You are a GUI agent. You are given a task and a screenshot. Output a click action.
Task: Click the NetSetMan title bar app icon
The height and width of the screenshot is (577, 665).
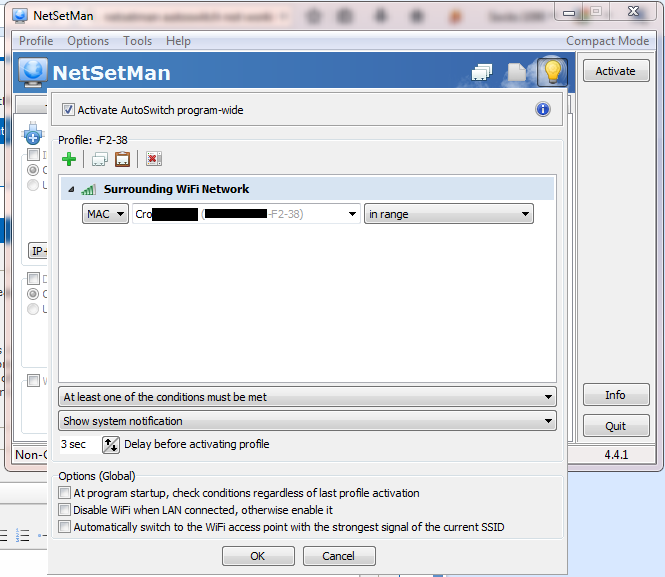coord(20,16)
